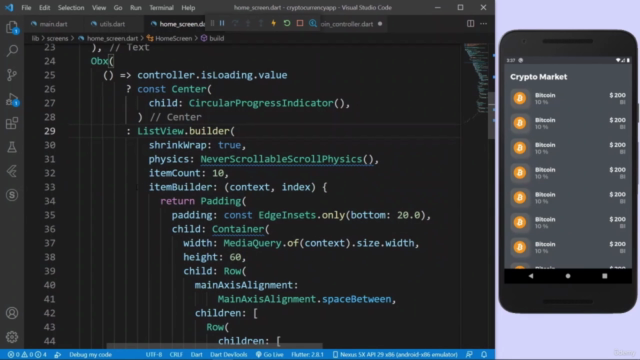This screenshot has height=360, width=640.
Task: Click the Crypto Market title in emulator
Action: pyautogui.click(x=538, y=77)
